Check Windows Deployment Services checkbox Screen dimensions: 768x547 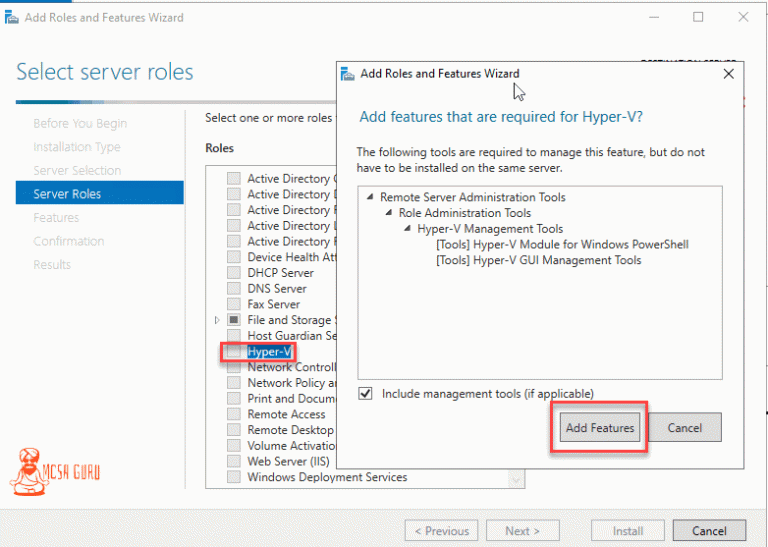[x=234, y=476]
